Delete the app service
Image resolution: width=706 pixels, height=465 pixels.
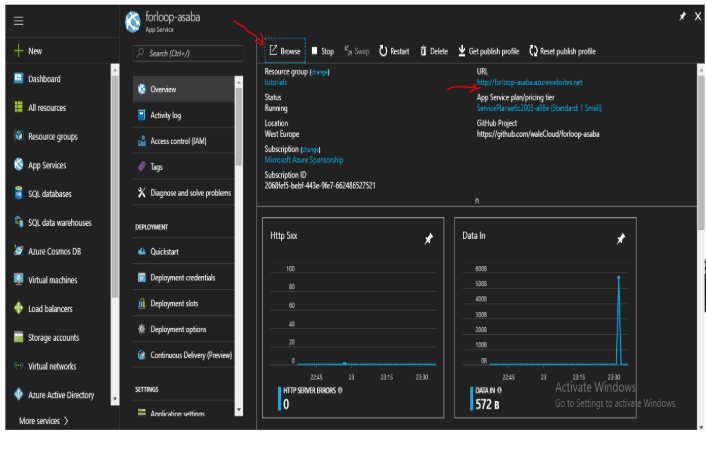click(x=434, y=51)
